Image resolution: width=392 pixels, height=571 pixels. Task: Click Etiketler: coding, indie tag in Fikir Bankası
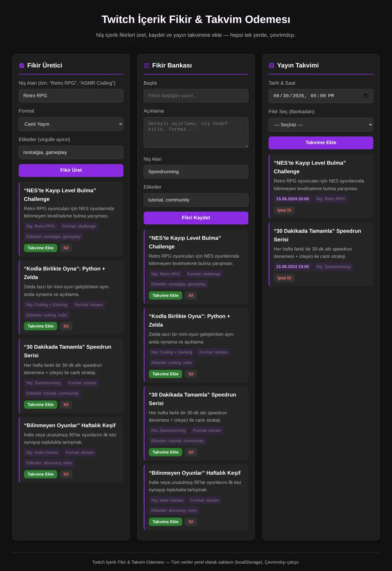pyautogui.click(x=171, y=362)
